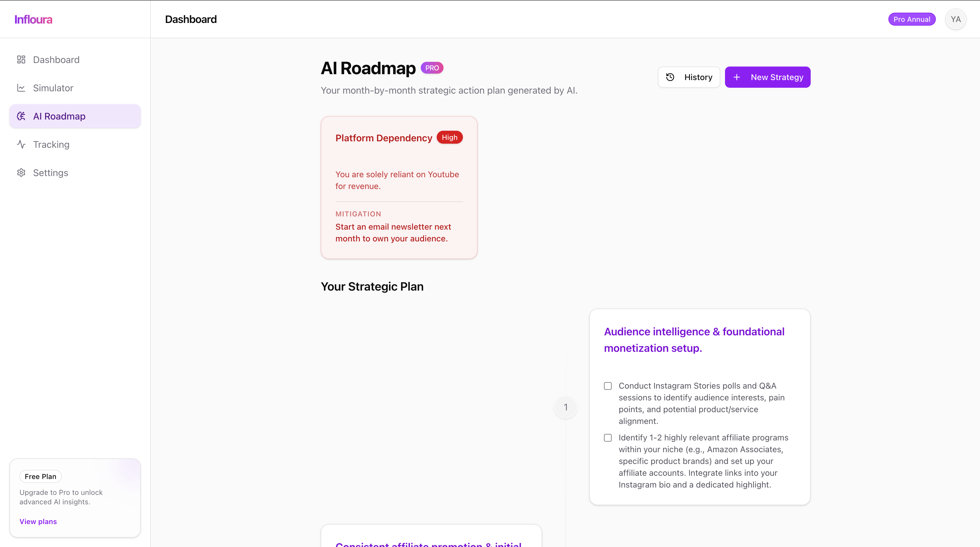
Task: Click the Dashboard grid icon in sidebar
Action: pyautogui.click(x=21, y=60)
